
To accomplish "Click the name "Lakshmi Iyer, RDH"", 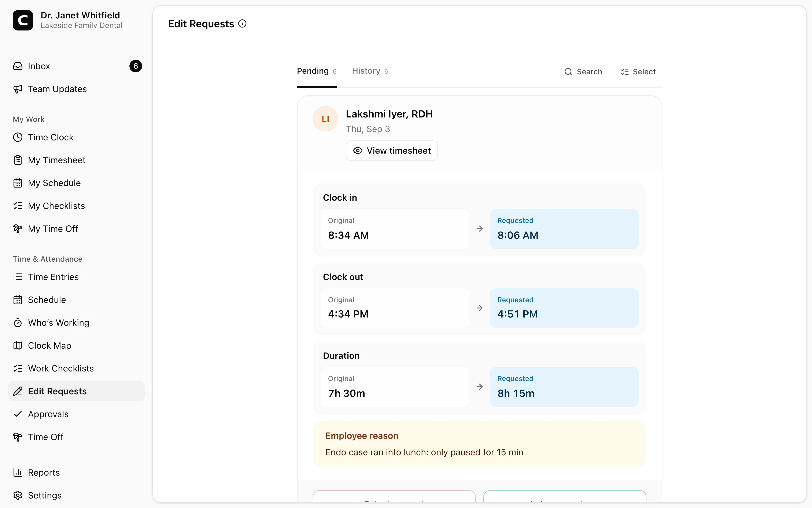I will point(389,114).
